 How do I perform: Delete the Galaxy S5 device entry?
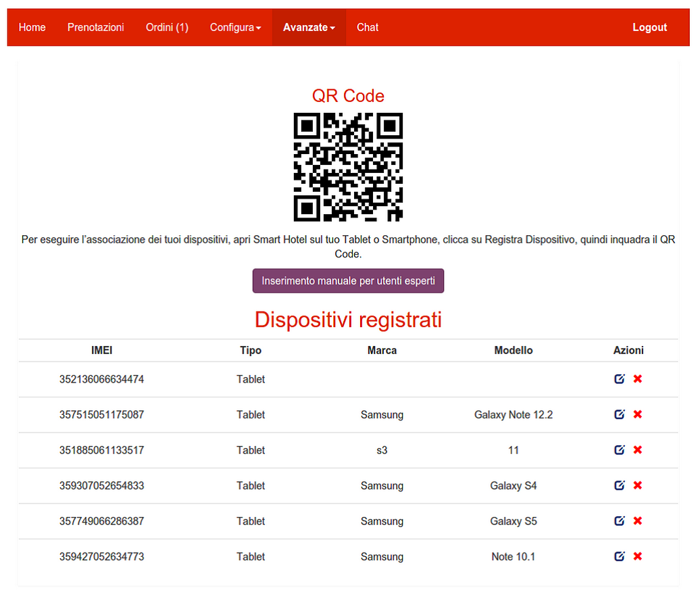click(637, 521)
